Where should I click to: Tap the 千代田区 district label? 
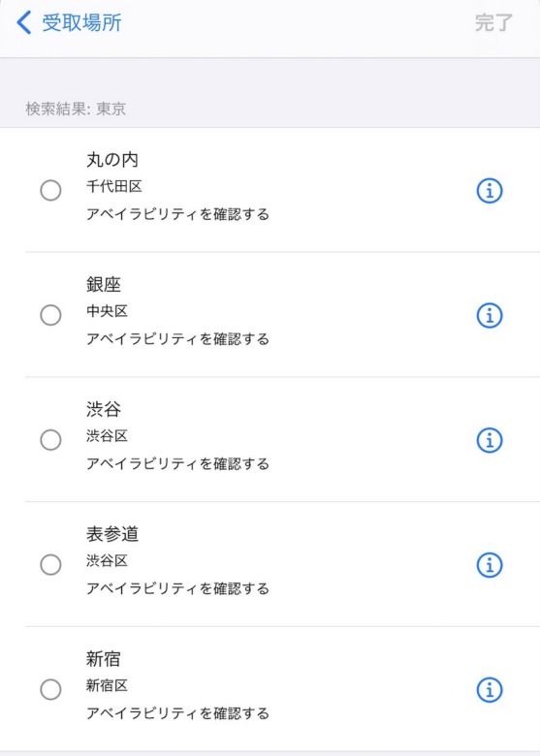click(x=113, y=187)
